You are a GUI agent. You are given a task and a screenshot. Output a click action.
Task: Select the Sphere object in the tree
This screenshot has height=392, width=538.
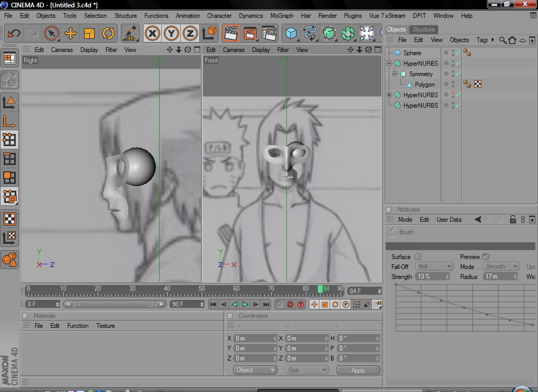[x=412, y=53]
